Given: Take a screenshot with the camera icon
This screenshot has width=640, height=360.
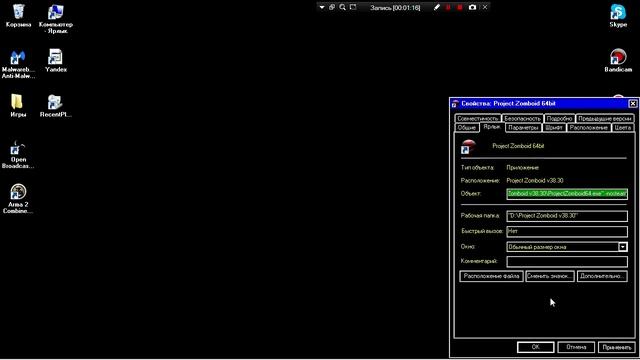Looking at the screenshot, I should (x=472, y=7).
